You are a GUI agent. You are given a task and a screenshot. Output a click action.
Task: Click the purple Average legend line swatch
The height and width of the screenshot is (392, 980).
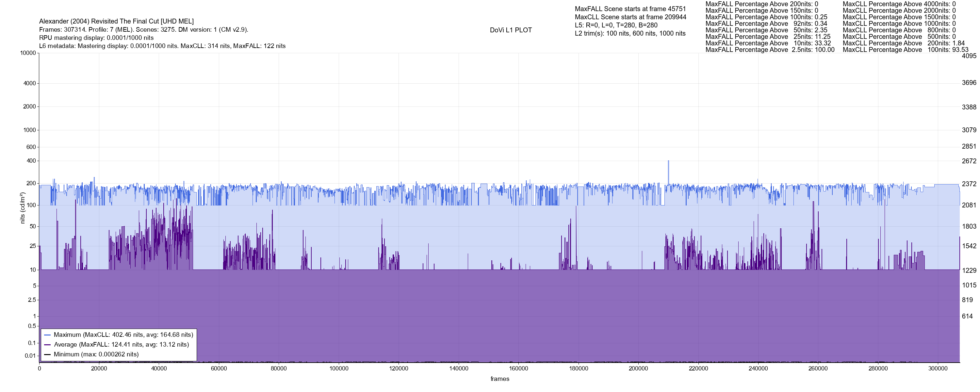click(48, 345)
